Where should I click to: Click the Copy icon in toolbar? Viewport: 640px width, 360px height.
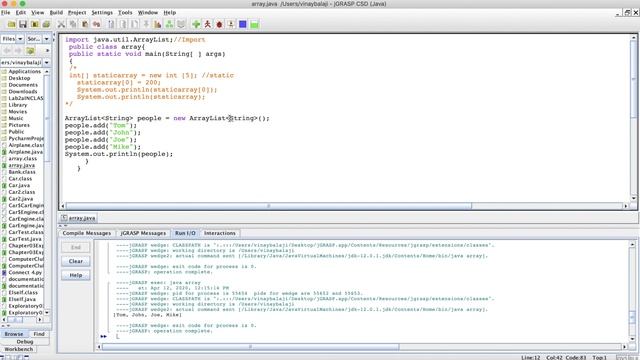point(73,24)
